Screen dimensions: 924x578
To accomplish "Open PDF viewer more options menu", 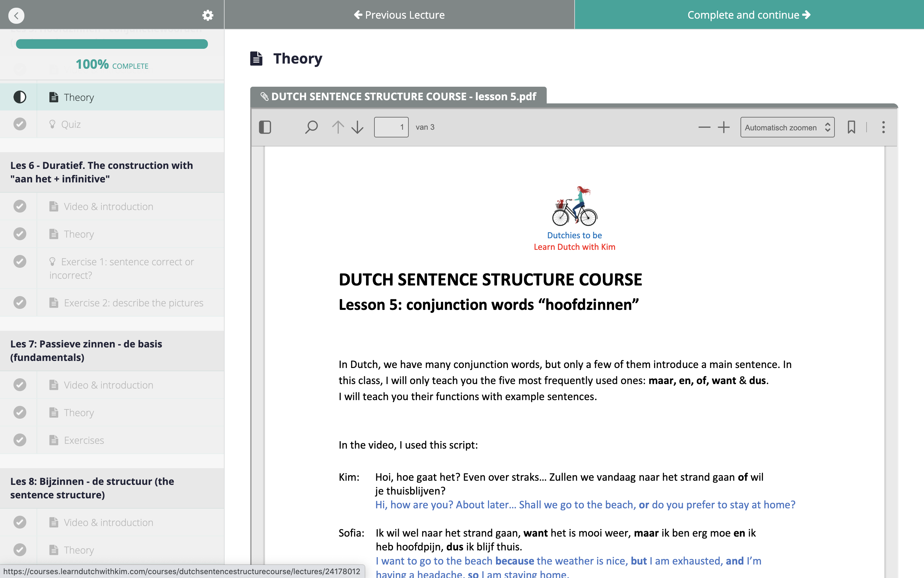I will coord(883,127).
